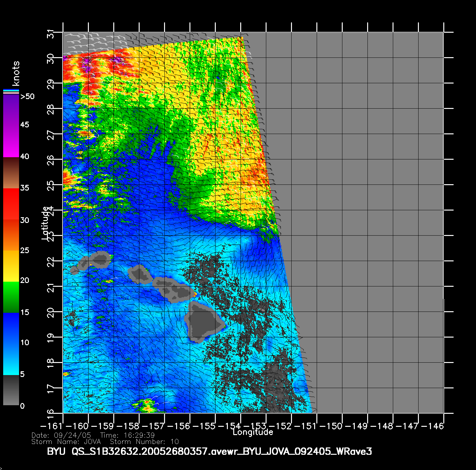The height and width of the screenshot is (470, 476).
Task: Pick the purple above-50 knots color band
Action: (x=11, y=110)
